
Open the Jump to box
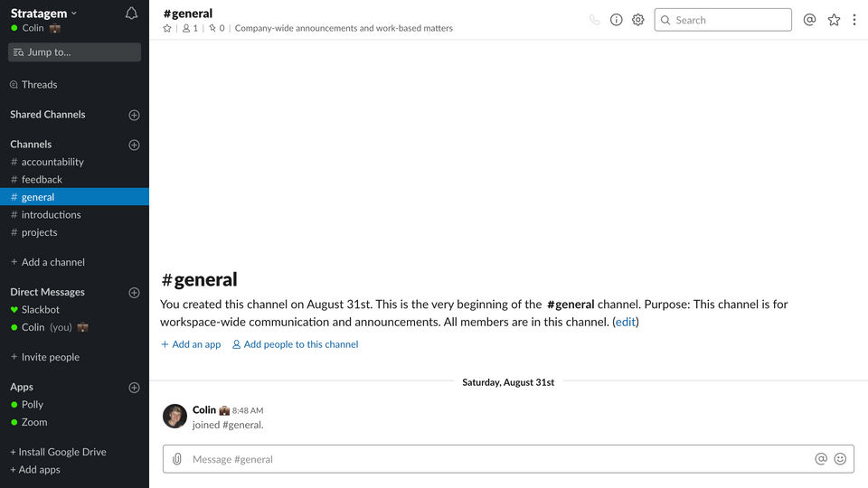point(74,52)
